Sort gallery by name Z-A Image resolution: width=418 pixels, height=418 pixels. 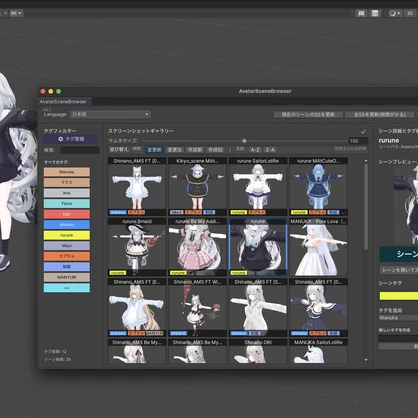coord(270,150)
